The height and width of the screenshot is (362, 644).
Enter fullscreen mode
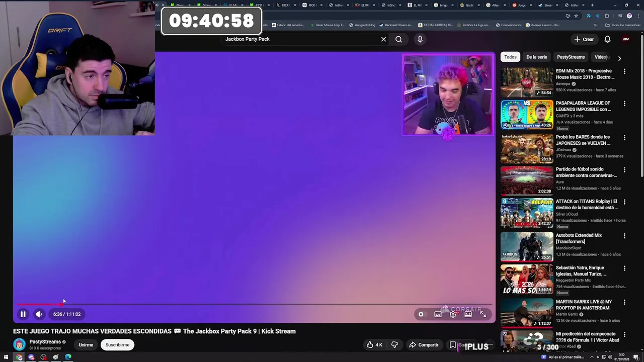click(x=483, y=314)
